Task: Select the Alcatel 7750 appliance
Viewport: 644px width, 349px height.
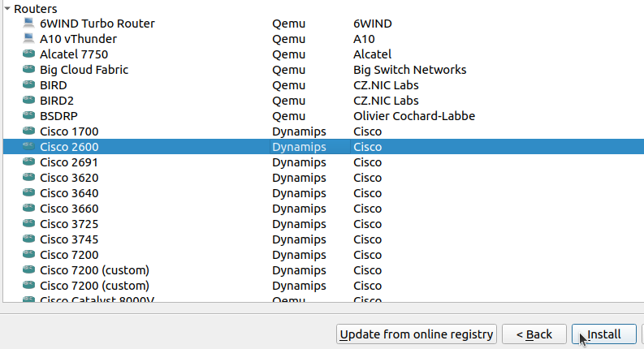Action: point(74,54)
